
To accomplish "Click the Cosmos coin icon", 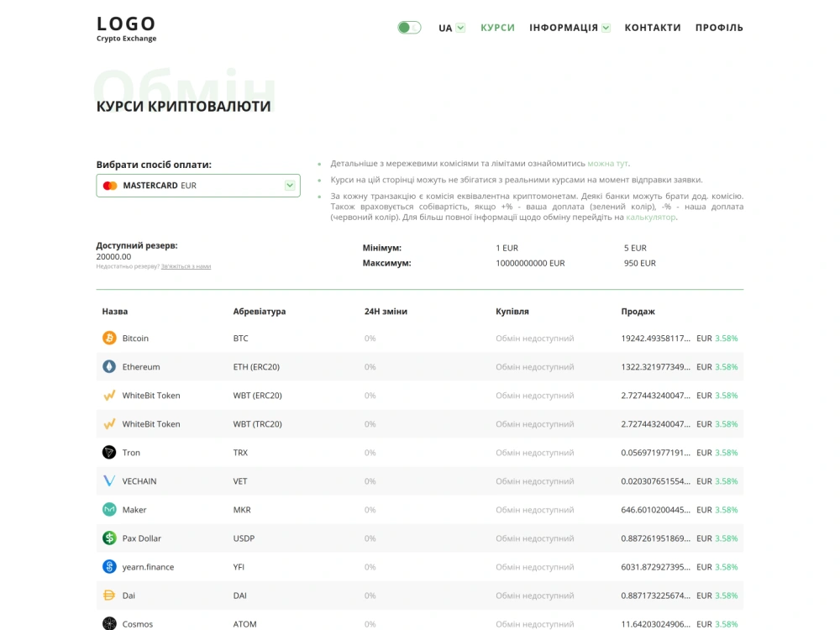I will click(x=109, y=623).
